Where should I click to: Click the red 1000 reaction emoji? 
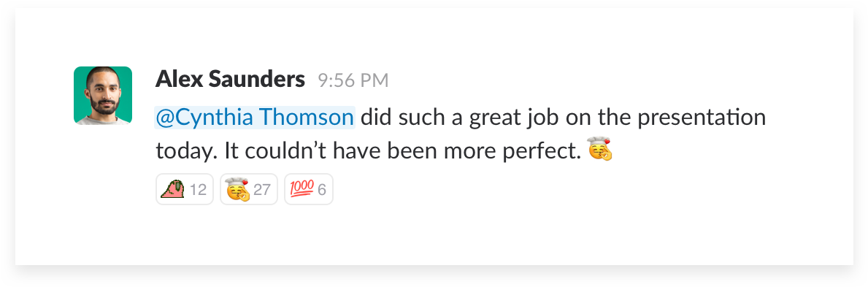click(302, 189)
